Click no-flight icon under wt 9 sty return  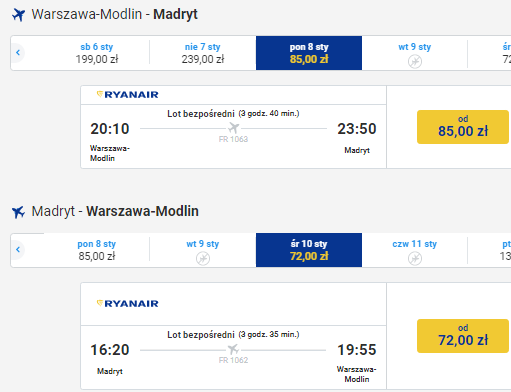tap(203, 258)
